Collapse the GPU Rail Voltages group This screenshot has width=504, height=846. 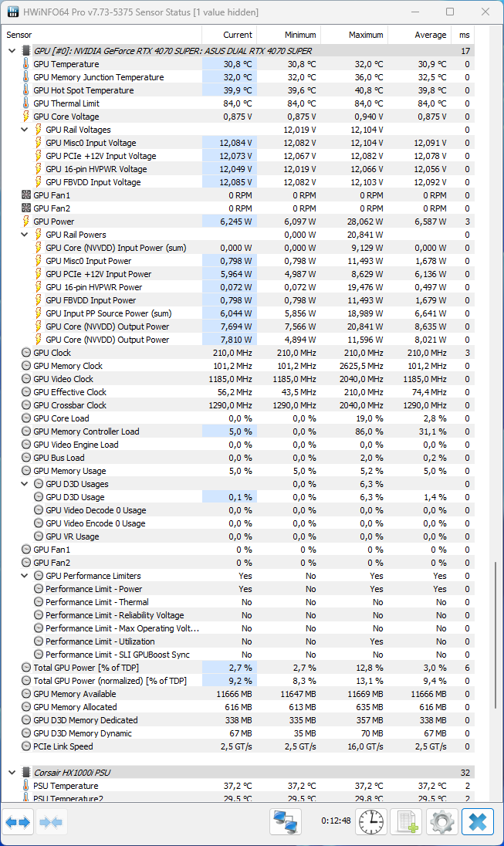(x=25, y=130)
